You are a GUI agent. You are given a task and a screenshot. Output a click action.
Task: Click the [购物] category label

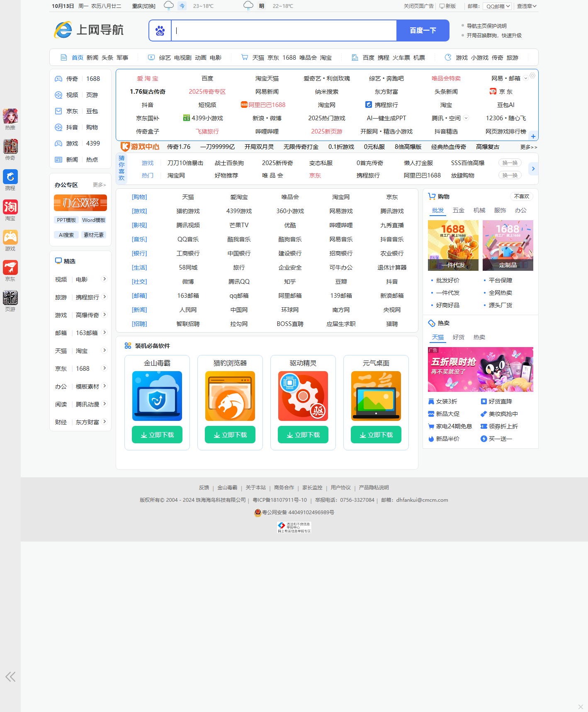[139, 197]
